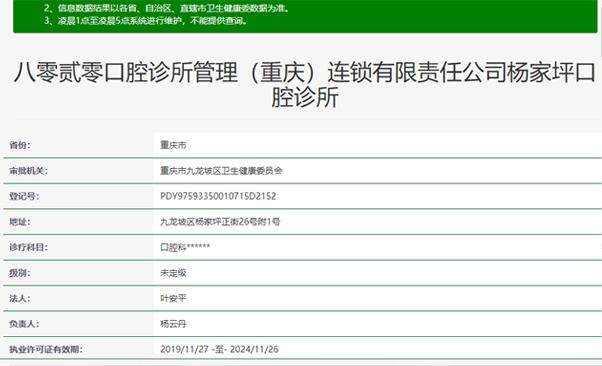602x366 pixels.
Task: Select the level value 未定级
Action: 173,273
